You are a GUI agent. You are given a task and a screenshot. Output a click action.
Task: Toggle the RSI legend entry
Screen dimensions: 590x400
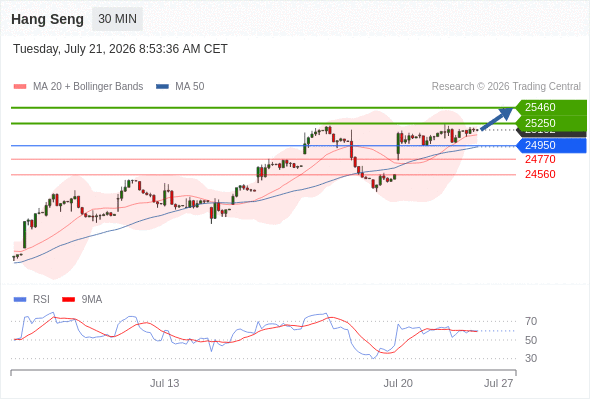31,300
